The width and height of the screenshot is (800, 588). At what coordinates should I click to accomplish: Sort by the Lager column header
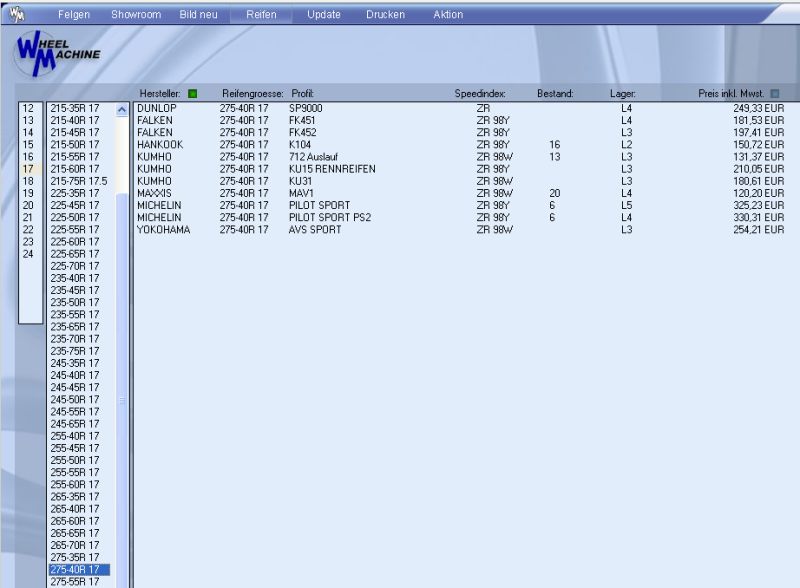(623, 93)
